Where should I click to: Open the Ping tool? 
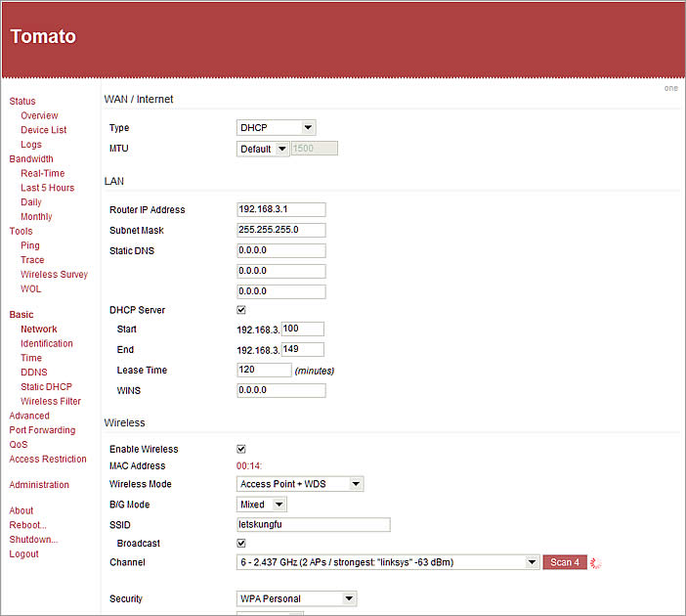pos(30,245)
